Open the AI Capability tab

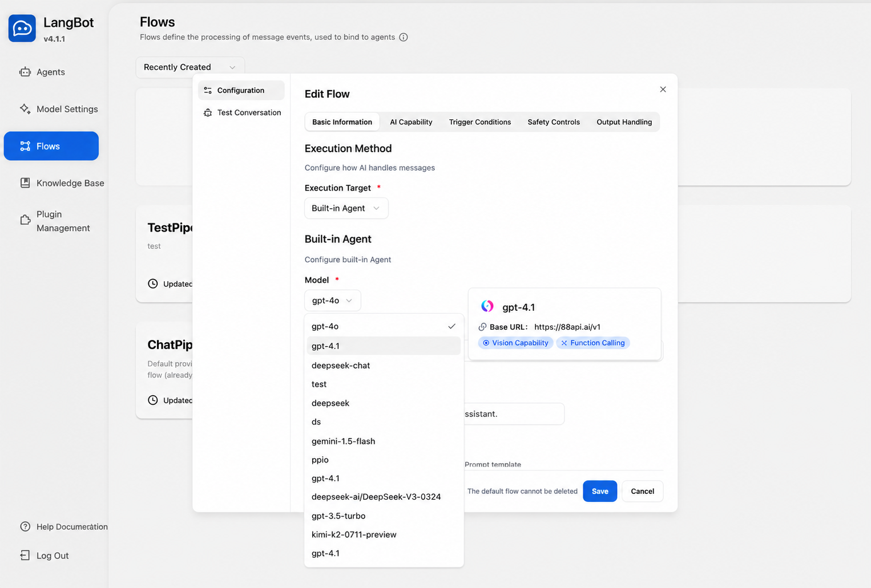(411, 122)
